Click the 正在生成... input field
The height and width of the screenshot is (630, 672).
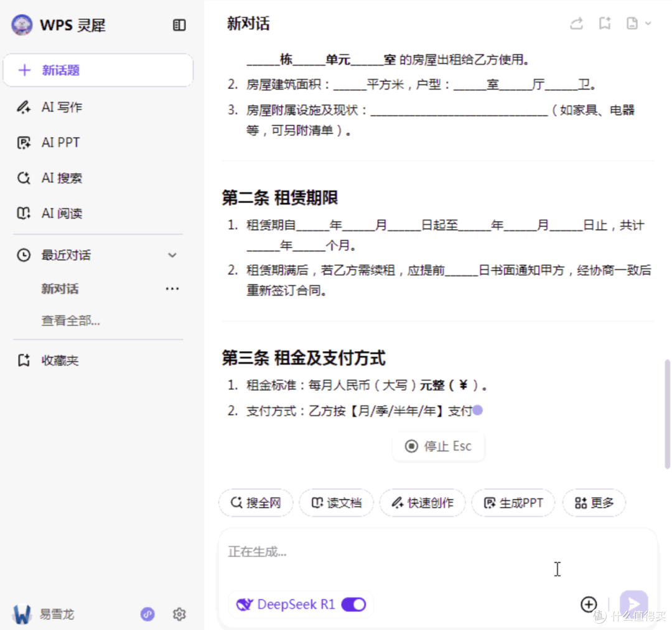pyautogui.click(x=437, y=553)
